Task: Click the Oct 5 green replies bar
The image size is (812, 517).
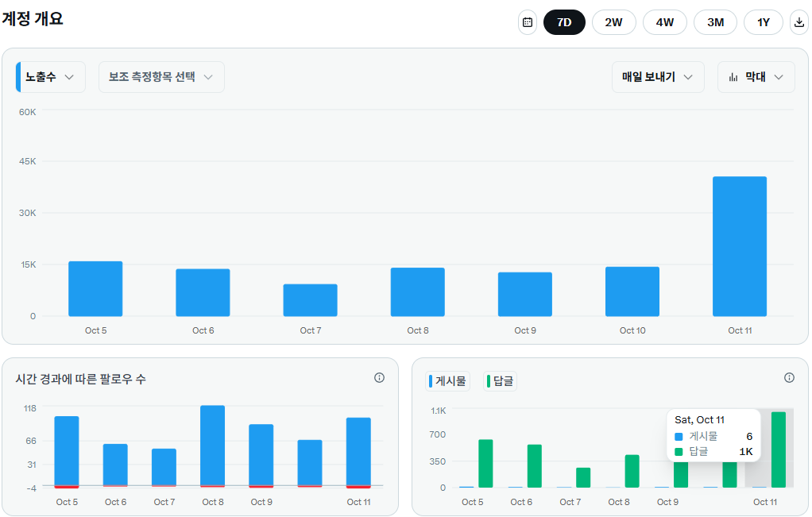Action: click(485, 464)
